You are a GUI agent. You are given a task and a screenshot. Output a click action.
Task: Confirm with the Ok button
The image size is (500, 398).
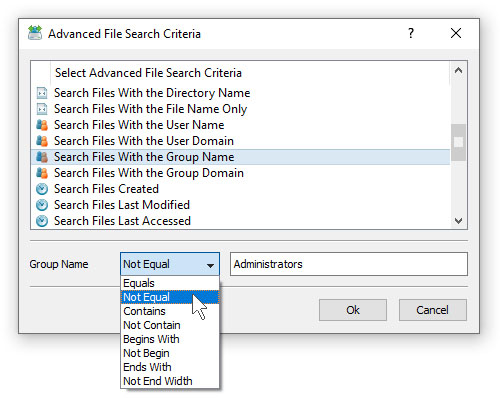(353, 310)
